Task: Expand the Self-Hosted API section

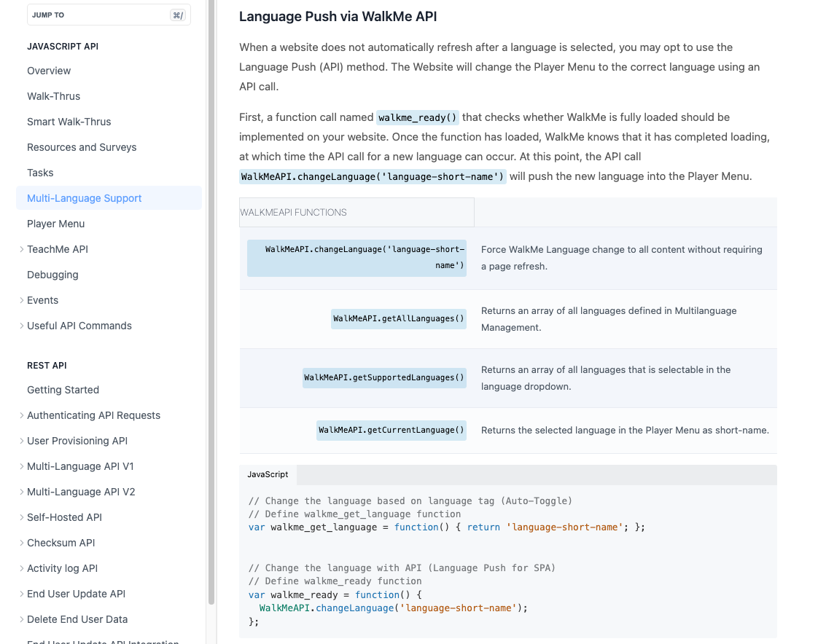Action: [22, 517]
